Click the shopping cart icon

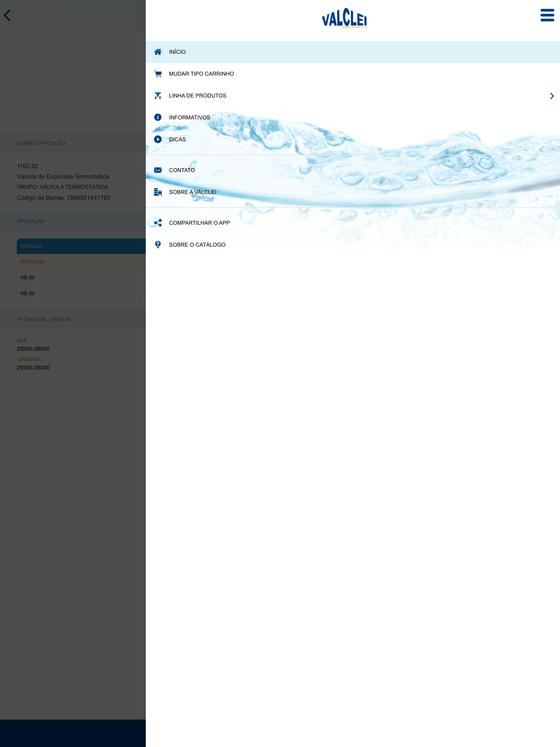point(158,74)
